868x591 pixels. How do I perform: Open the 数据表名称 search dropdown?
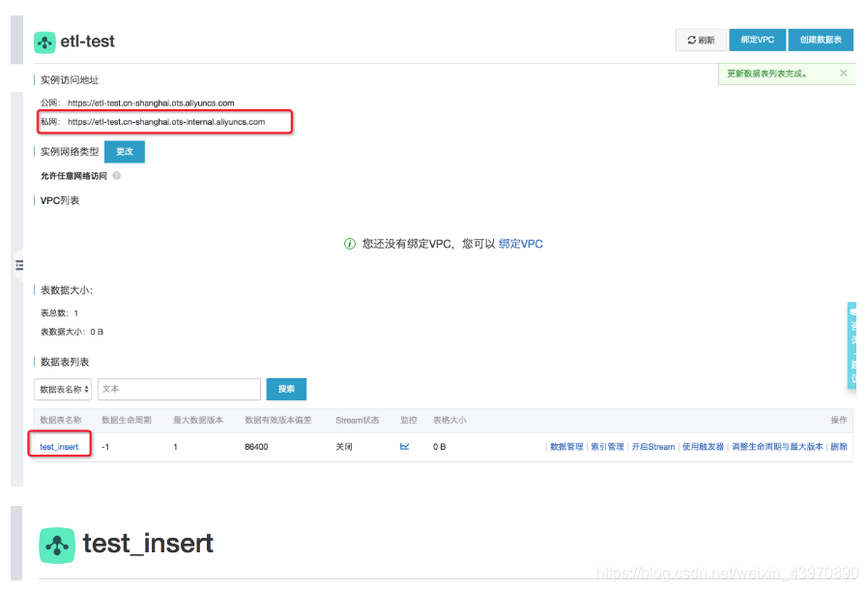point(63,390)
